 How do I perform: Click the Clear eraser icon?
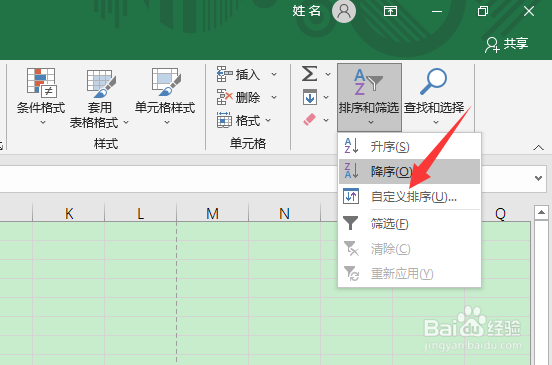click(309, 120)
